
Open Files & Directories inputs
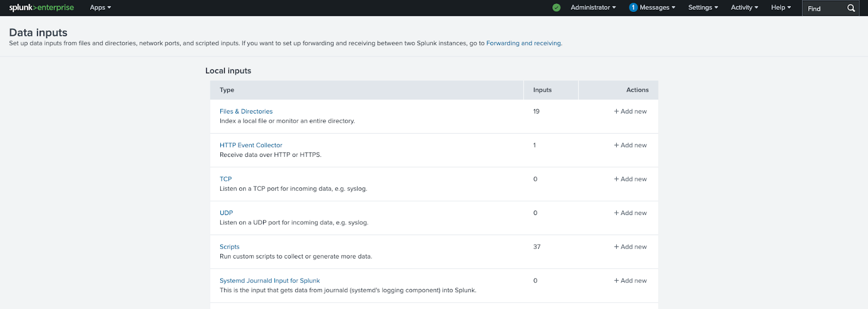click(x=246, y=111)
